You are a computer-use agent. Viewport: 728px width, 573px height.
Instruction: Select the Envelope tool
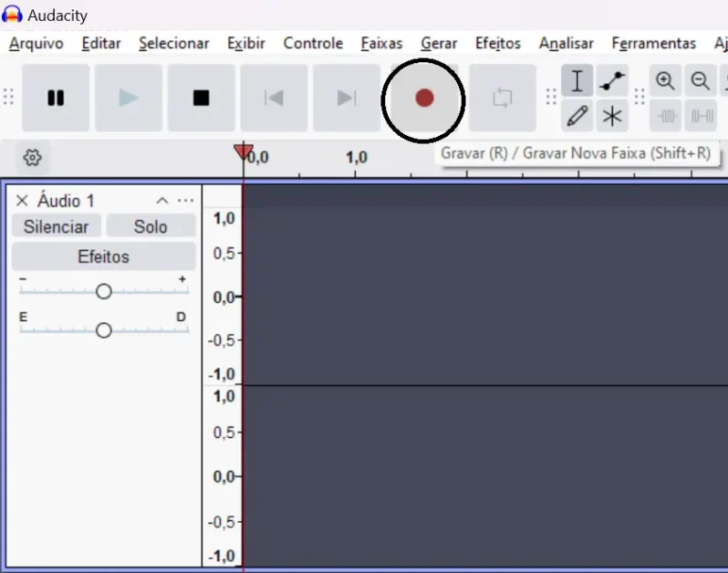click(x=612, y=81)
